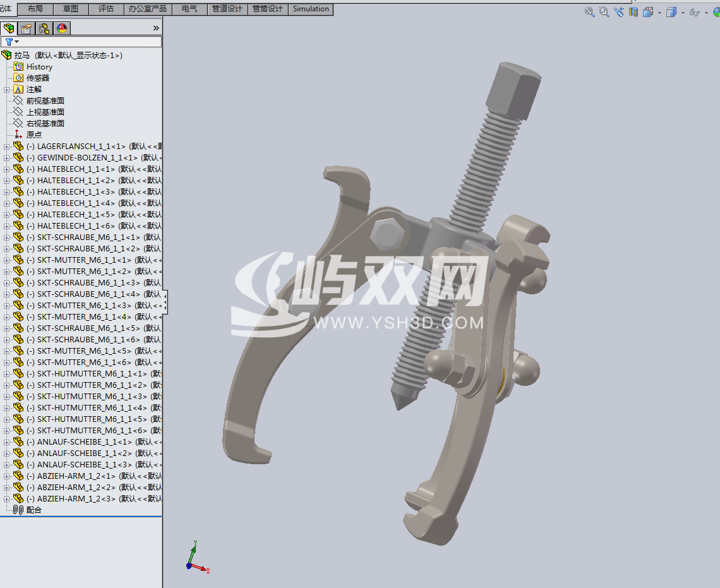This screenshot has width=720, height=588.
Task: Select SKT-SCHRAUBE_M6_1_1<4> in the tree
Action: coord(94,294)
